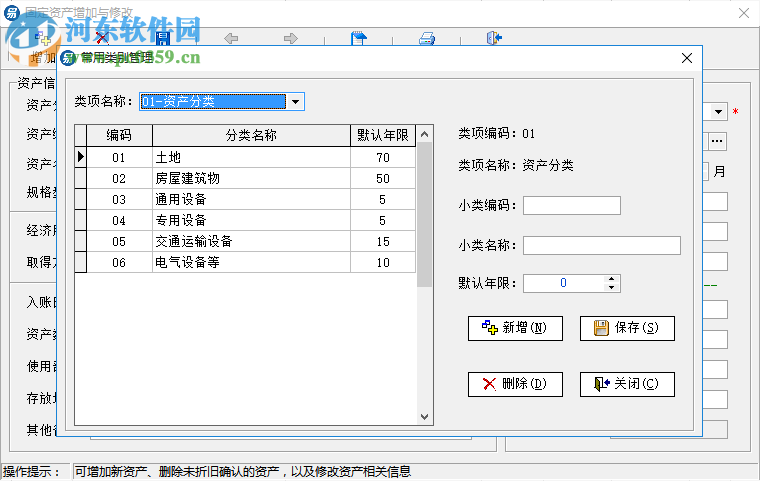Click the 新增(N) button
Image resolution: width=760 pixels, height=481 pixels.
515,328
